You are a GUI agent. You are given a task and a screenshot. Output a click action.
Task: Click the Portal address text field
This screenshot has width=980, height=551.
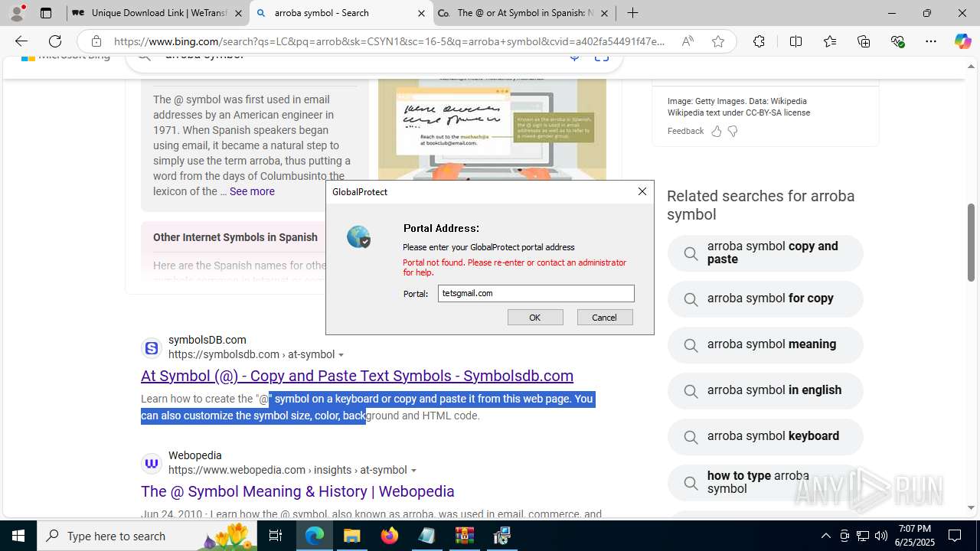tap(536, 293)
